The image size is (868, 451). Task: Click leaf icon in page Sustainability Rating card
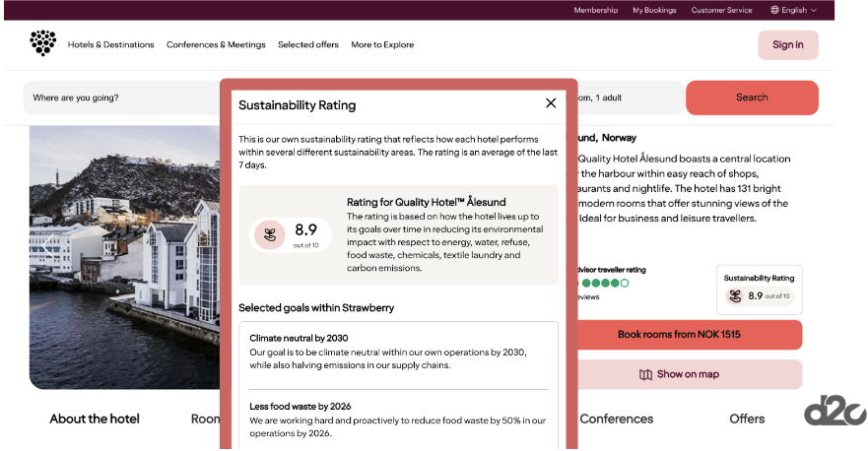tap(735, 296)
